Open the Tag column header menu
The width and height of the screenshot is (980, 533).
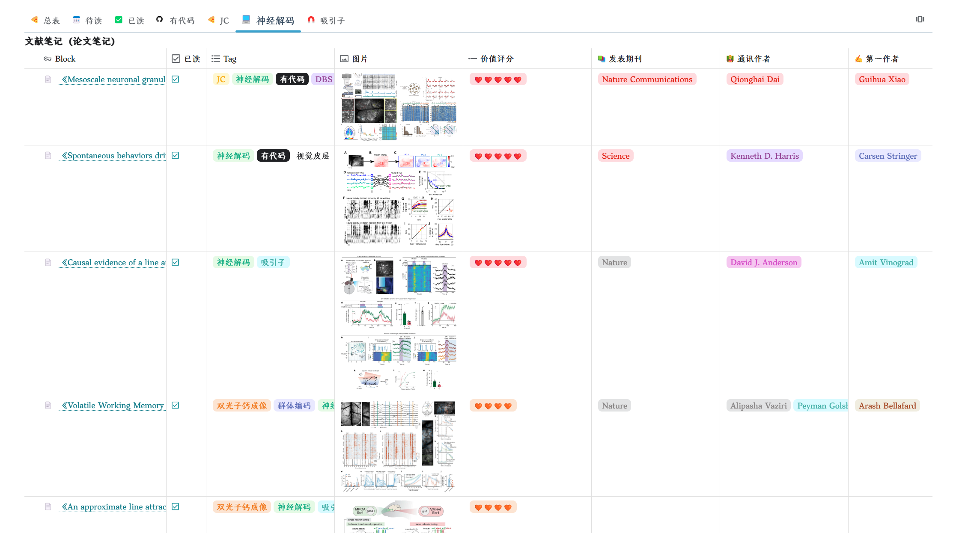coord(229,59)
